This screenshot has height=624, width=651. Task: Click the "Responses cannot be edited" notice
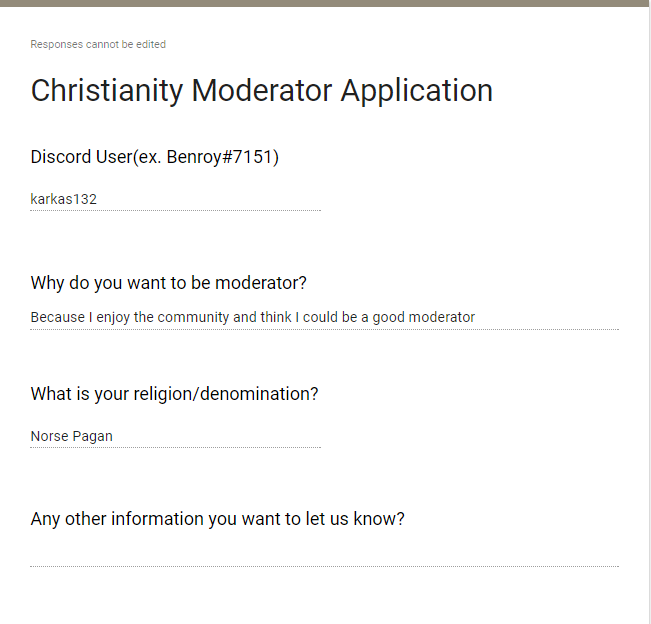coord(98,44)
